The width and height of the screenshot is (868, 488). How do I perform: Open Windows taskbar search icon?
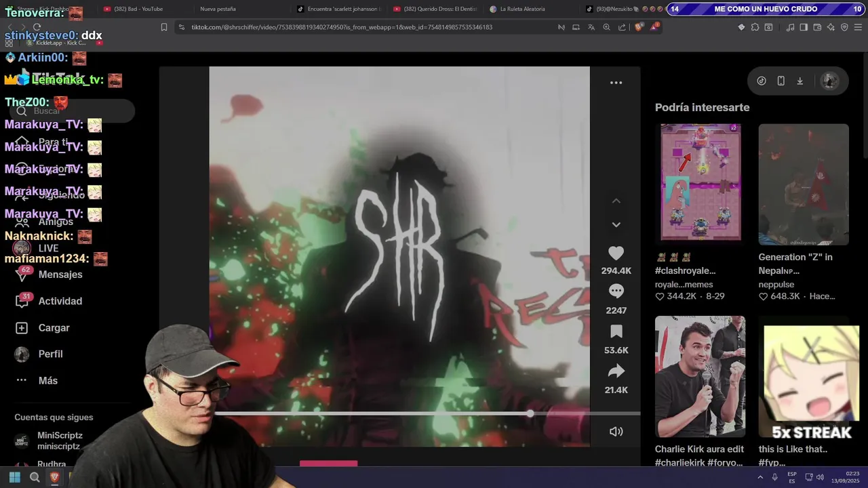35,477
